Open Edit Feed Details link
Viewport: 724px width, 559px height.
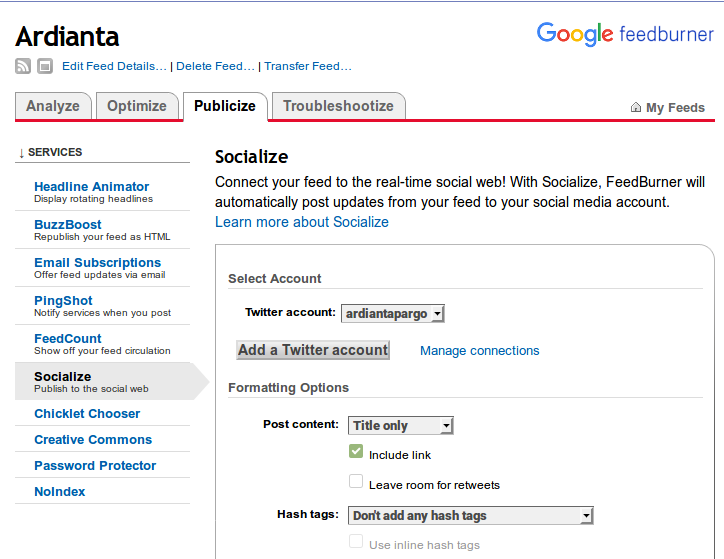114,67
